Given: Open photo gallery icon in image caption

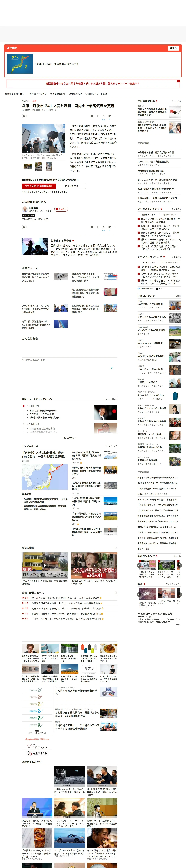Looking at the screenshot, I should pos(55,158).
